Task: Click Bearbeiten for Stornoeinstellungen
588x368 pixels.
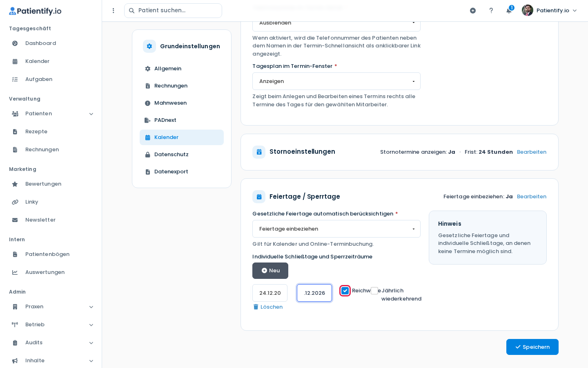Action: (532, 152)
